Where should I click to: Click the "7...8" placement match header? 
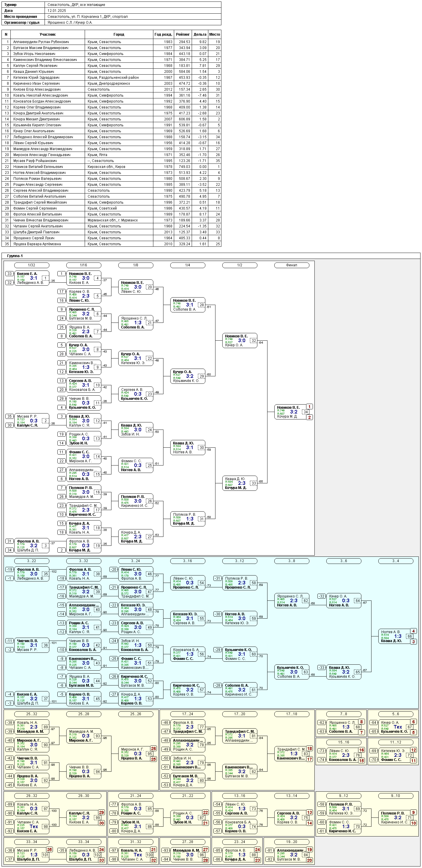343,714
